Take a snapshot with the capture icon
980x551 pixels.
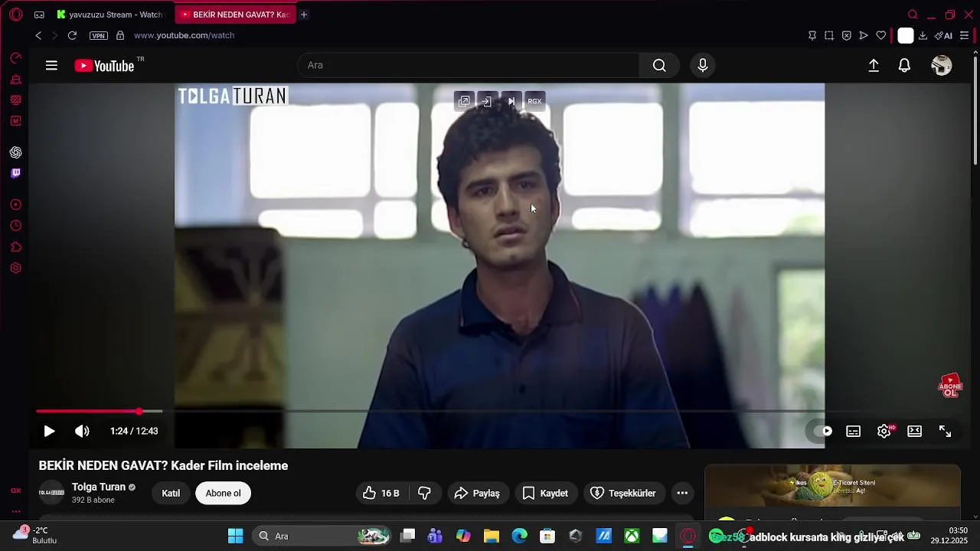pyautogui.click(x=829, y=35)
